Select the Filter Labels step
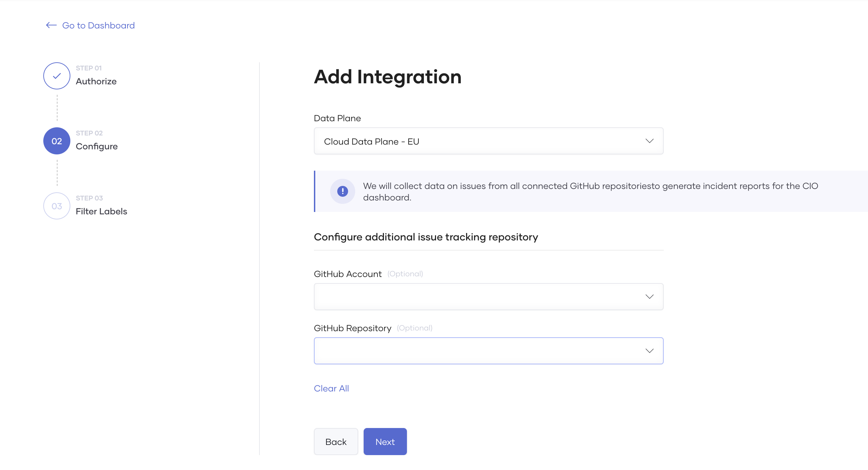 [101, 211]
